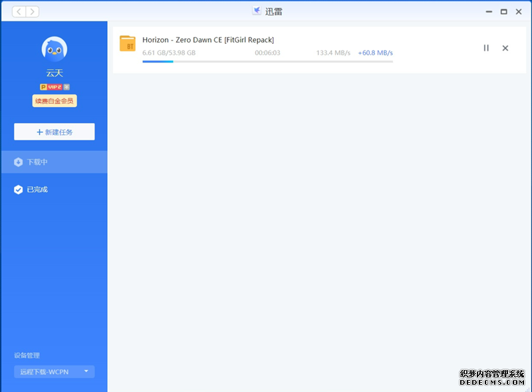This screenshot has width=532, height=392.
Task: Expand the 远程下载-WCPN device dropdown
Action: [x=55, y=371]
